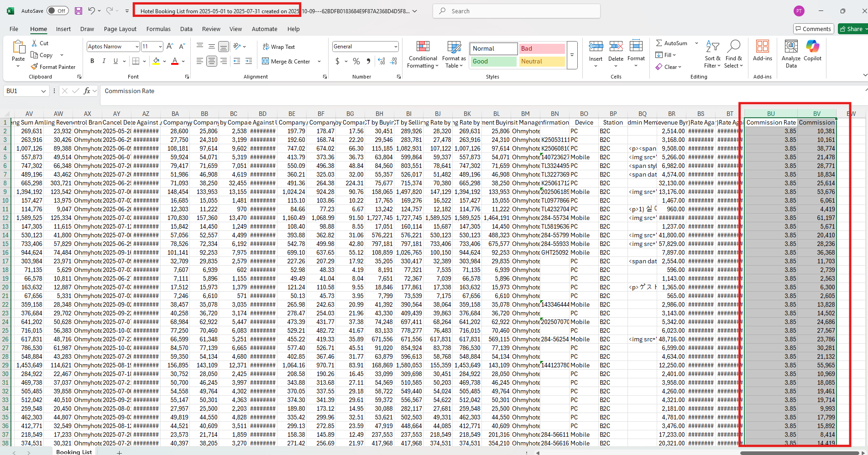Apply percent style number format

coord(356,61)
